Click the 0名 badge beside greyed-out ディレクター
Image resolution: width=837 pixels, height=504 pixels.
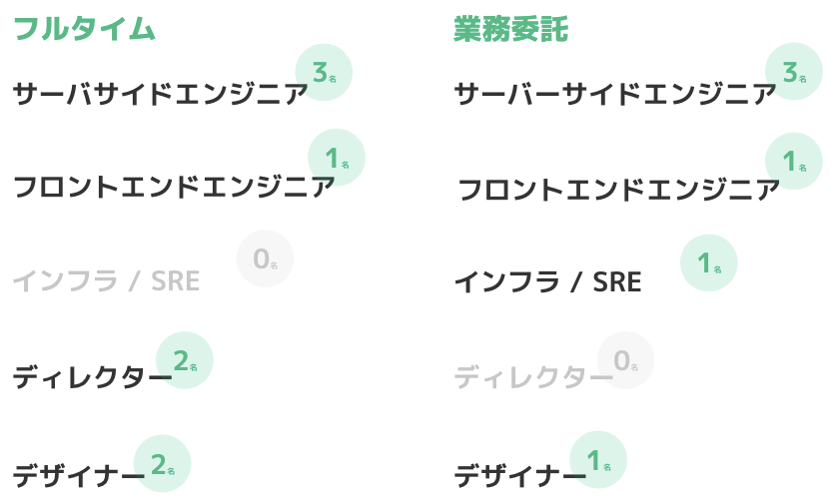[625, 360]
